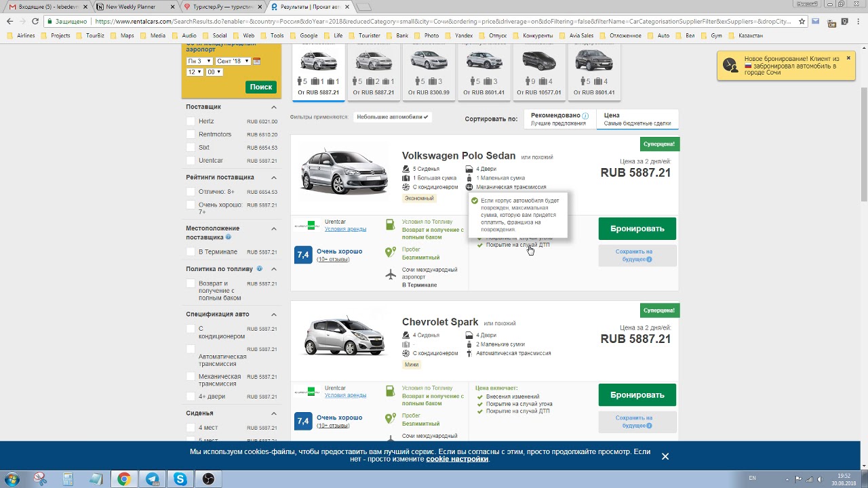Remove the Небольшие автомобили applied filter
Screen dimensions: 868x488
(393, 117)
